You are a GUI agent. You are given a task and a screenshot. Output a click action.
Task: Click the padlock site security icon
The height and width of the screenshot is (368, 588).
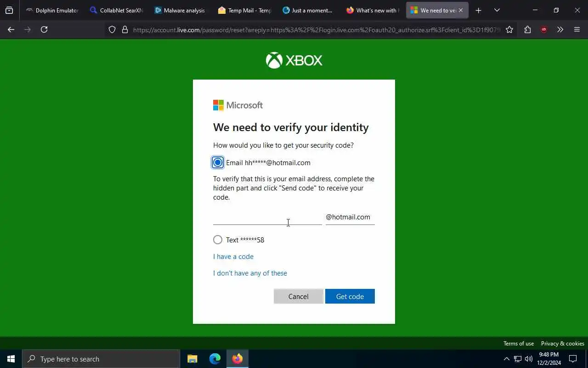pyautogui.click(x=124, y=29)
